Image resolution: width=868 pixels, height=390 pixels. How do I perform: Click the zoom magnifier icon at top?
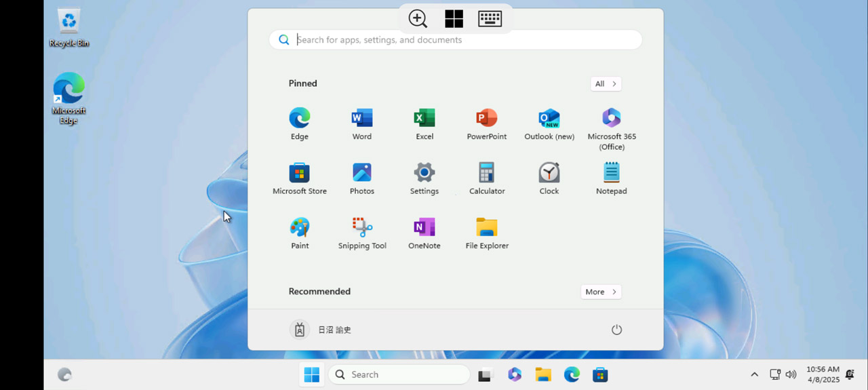coord(418,19)
